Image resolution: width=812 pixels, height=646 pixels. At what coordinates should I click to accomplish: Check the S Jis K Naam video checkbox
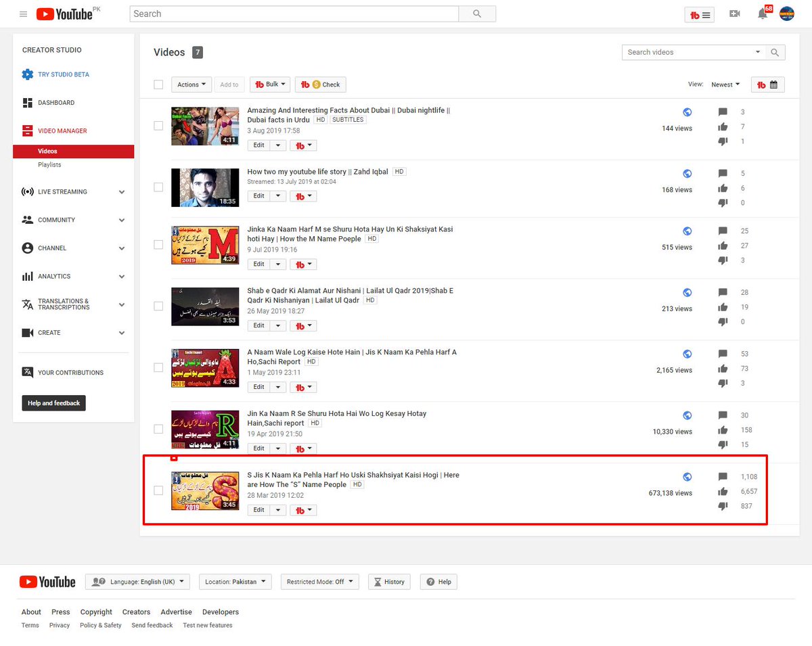pos(158,490)
